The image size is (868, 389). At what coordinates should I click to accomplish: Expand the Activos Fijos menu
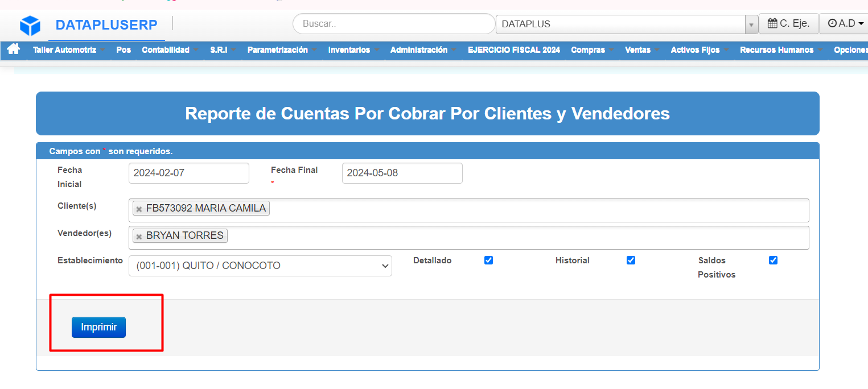point(700,50)
